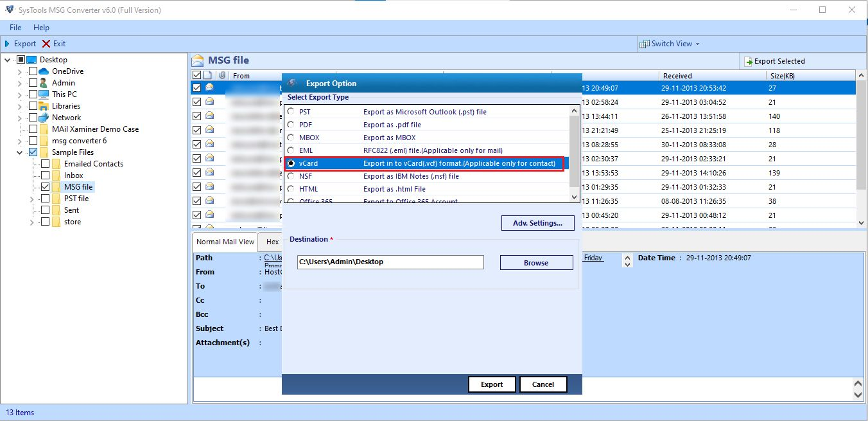Click the PST file folder icon

pos(56,199)
